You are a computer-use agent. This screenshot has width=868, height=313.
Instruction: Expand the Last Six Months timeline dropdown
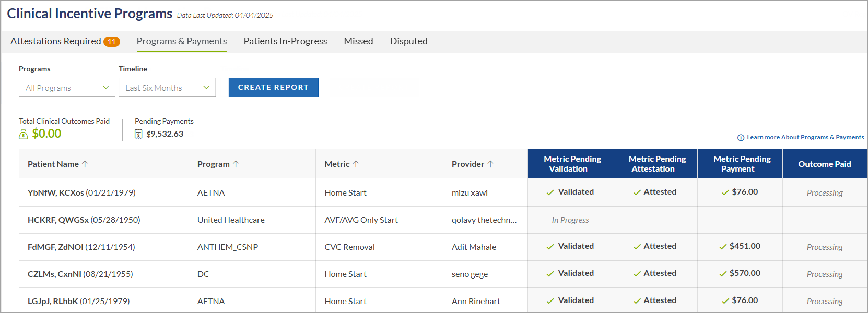click(x=167, y=88)
